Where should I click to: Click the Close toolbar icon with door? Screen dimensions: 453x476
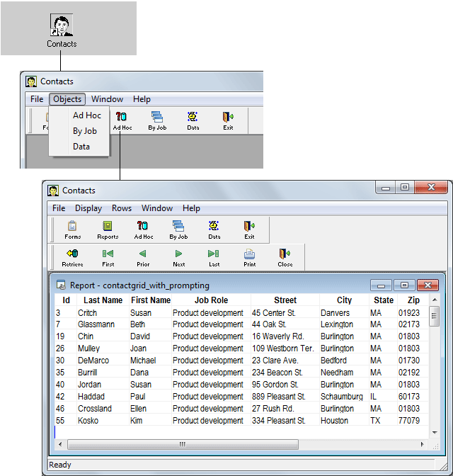[x=285, y=257]
